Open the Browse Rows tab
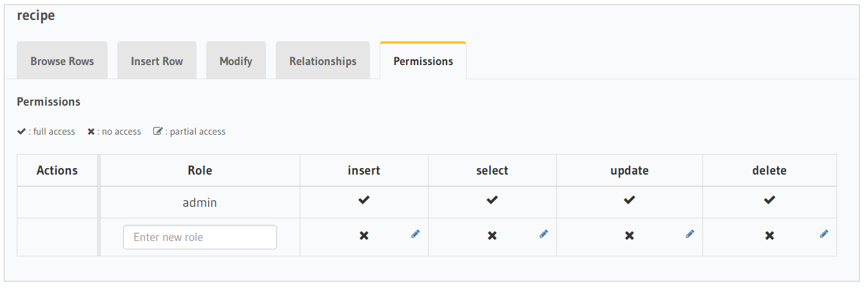868x288 pixels. pyautogui.click(x=63, y=61)
